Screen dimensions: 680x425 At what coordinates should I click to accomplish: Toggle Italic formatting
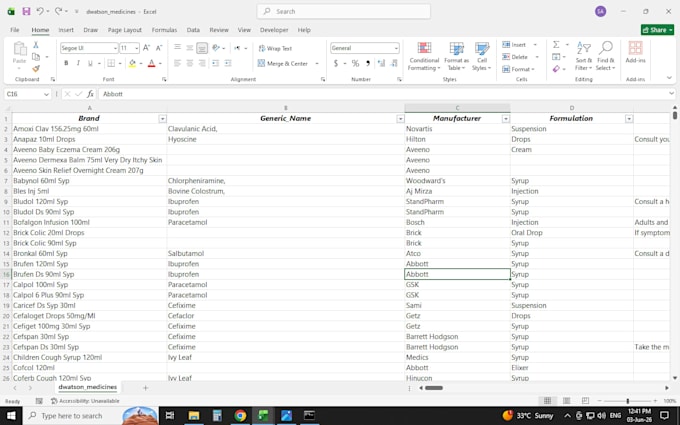click(78, 63)
